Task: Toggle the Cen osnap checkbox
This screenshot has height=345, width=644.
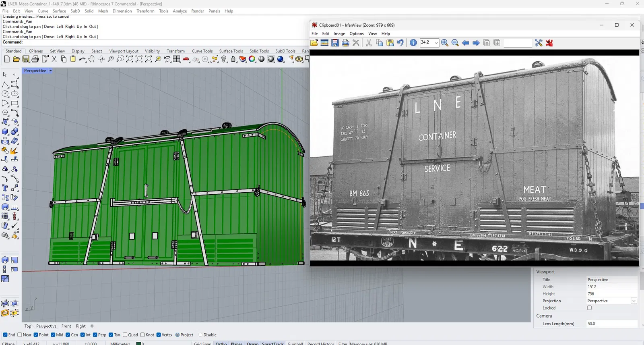Action: [68, 335]
